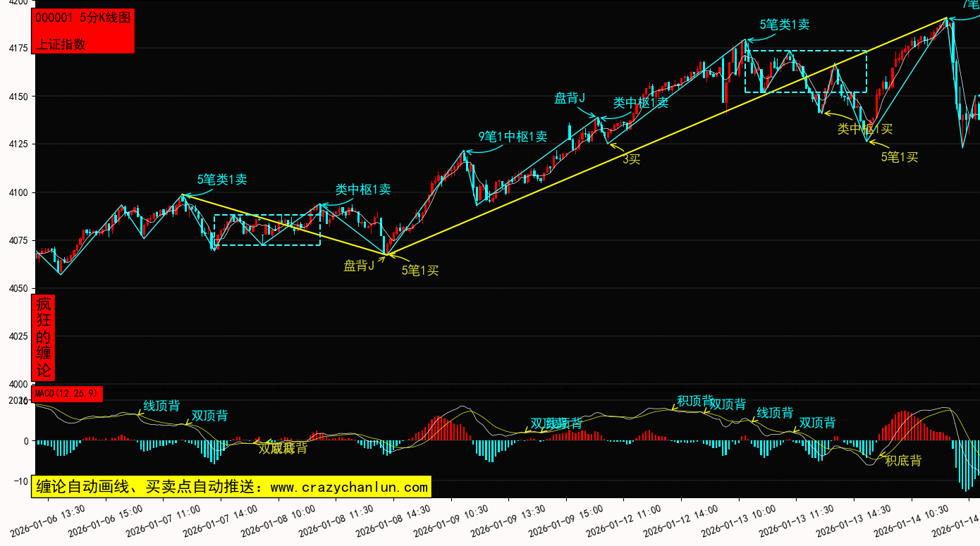The image size is (980, 546).
Task: Click the 积顶背 label in the MACD panel
Action: pyautogui.click(x=695, y=401)
